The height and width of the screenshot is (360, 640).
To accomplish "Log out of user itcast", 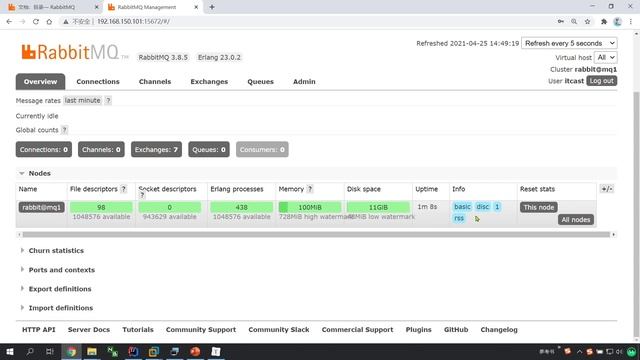I will point(602,81).
